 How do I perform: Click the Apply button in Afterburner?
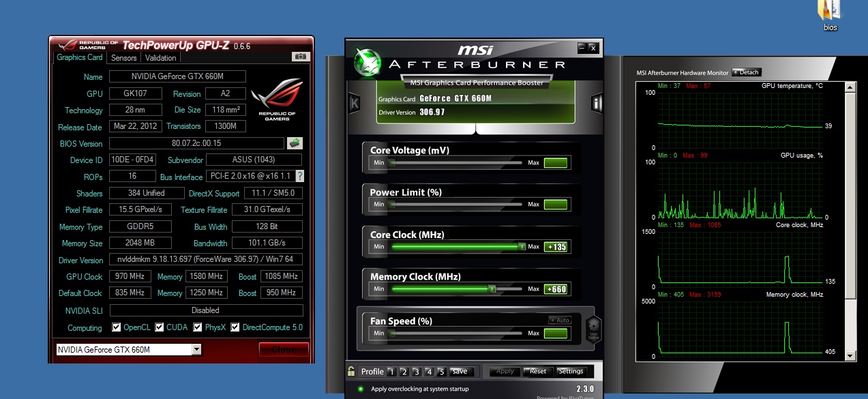pos(505,372)
